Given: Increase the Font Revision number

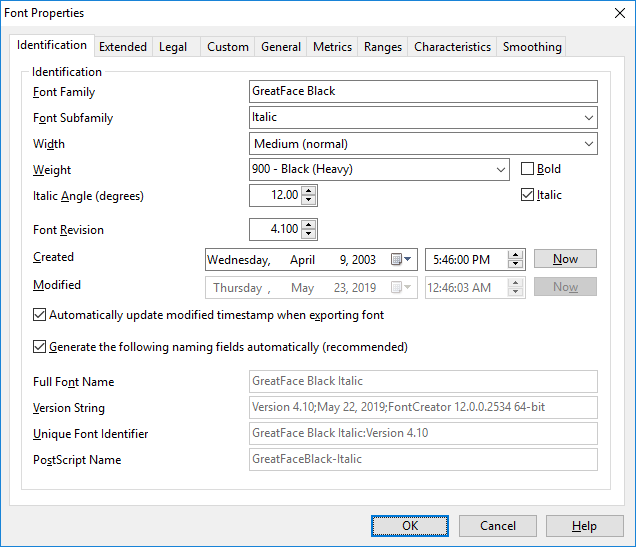Looking at the screenshot, I should tap(309, 225).
